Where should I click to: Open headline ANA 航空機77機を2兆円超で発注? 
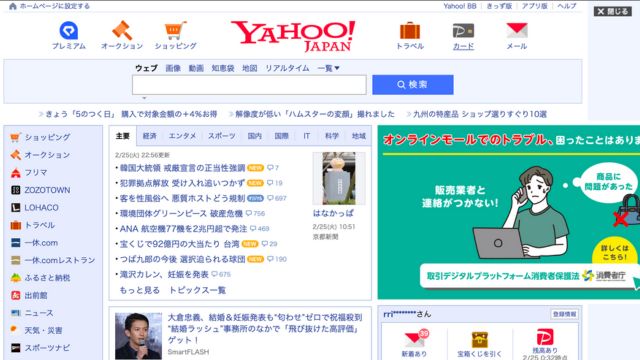tap(183, 229)
